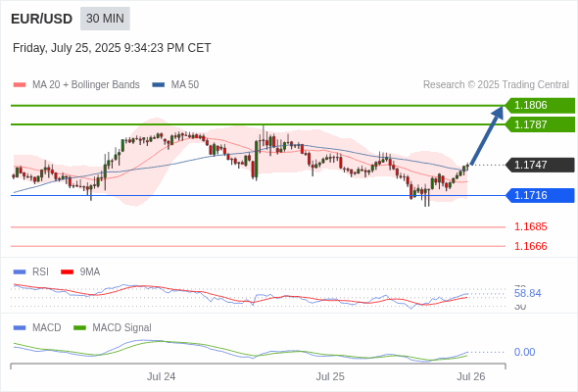Click the MACD value 0.00 label
578x392 pixels.
pyautogui.click(x=524, y=352)
